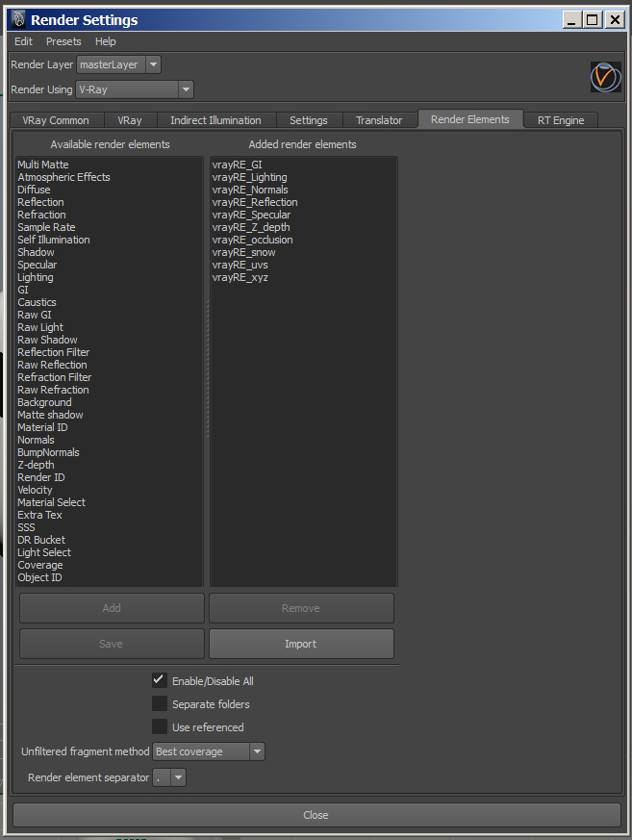Screen dimensions: 632x840
Task: Select Caustics render element
Action: click(37, 302)
